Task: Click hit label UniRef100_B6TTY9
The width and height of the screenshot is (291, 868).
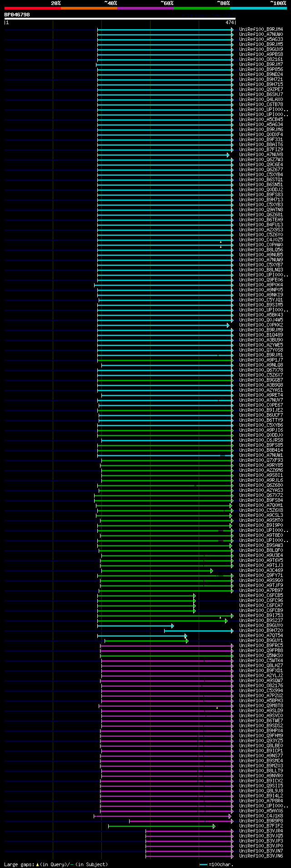Action: point(261,420)
